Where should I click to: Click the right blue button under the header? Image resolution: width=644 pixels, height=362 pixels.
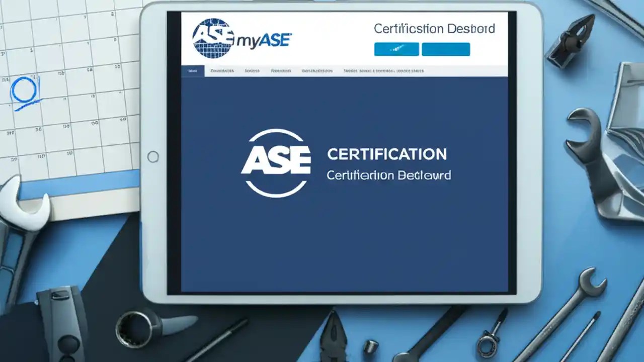tap(446, 49)
